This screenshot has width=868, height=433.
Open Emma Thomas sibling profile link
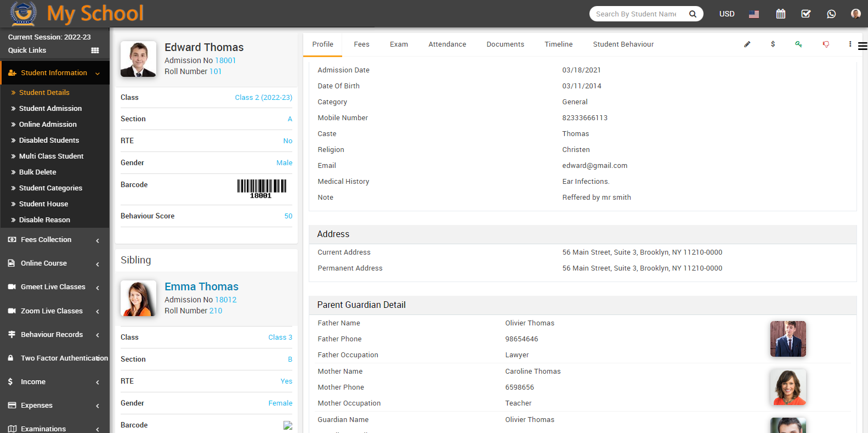tap(201, 286)
